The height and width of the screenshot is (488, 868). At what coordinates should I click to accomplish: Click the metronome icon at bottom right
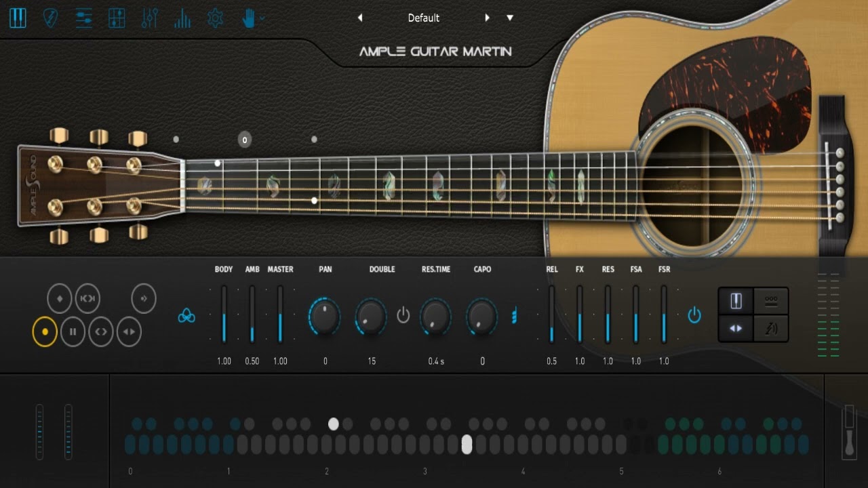850,431
